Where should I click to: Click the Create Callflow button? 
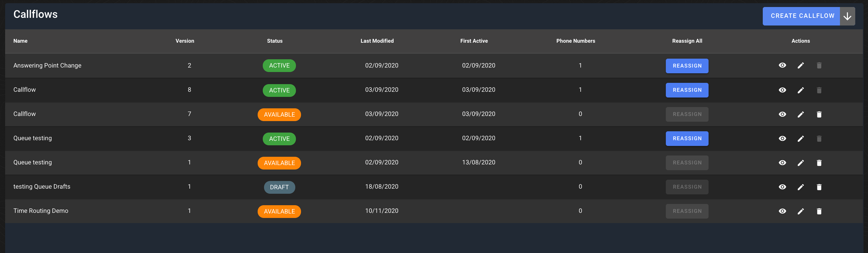point(801,16)
